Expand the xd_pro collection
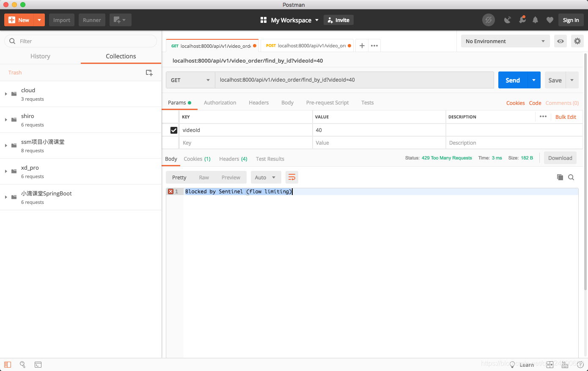588x371 pixels. (6, 171)
